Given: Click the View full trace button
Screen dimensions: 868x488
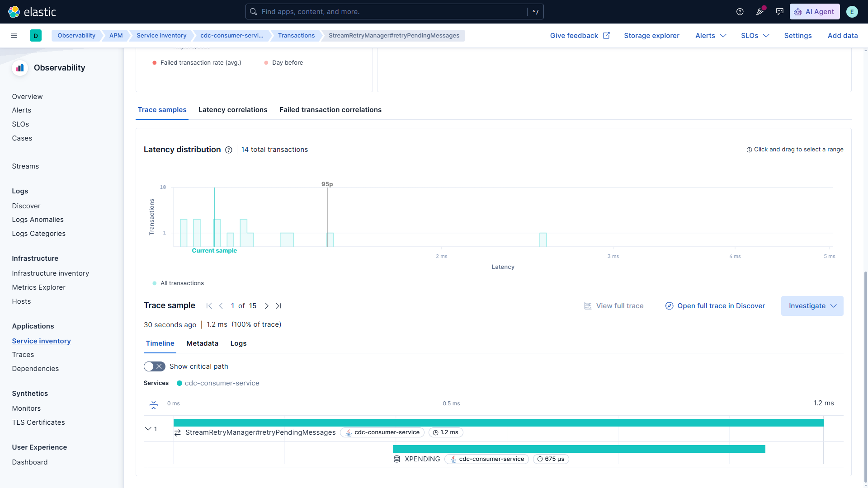Looking at the screenshot, I should click(613, 306).
